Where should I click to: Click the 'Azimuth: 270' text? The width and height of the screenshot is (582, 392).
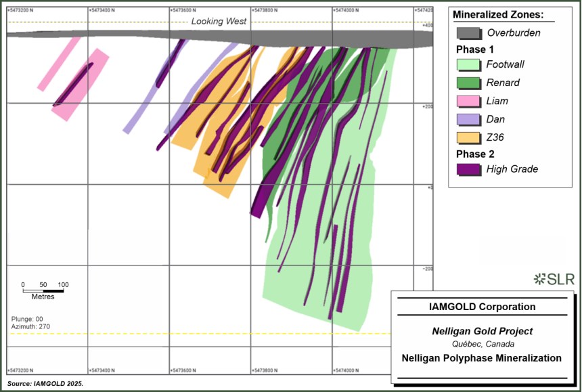(x=30, y=327)
